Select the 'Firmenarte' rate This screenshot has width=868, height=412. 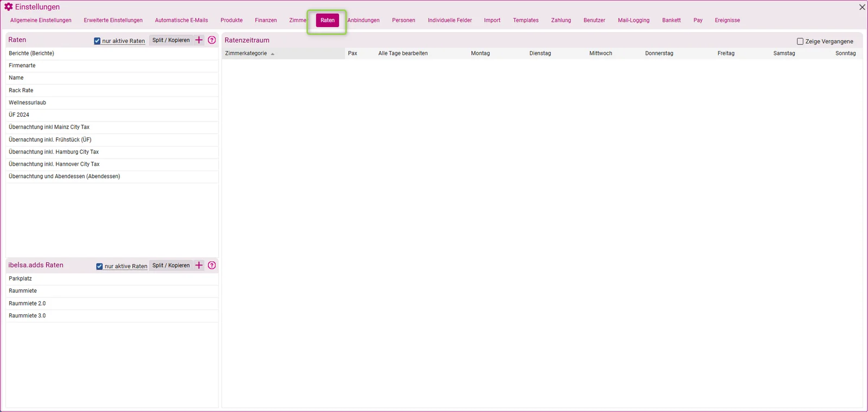tap(112, 66)
